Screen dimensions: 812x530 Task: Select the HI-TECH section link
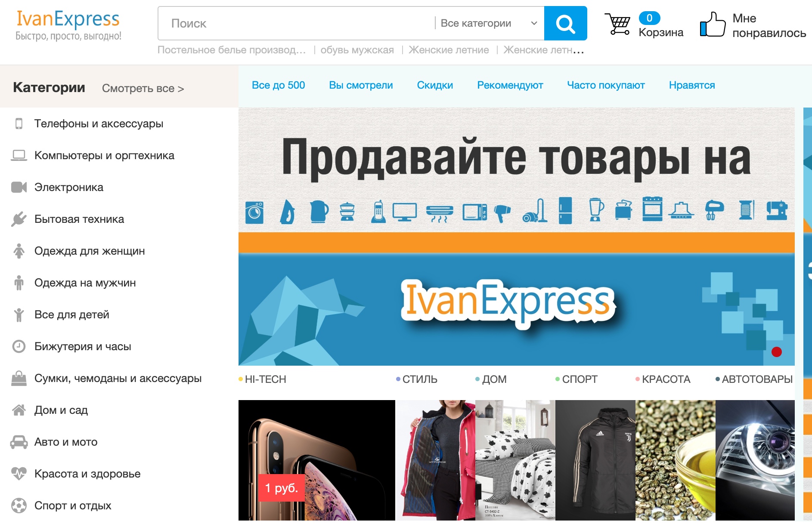point(262,379)
